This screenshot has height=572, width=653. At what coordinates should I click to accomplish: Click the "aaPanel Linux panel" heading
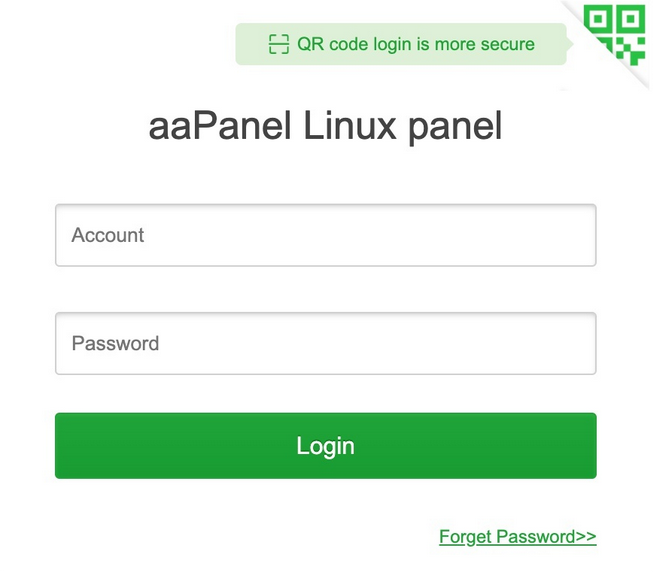[325, 127]
